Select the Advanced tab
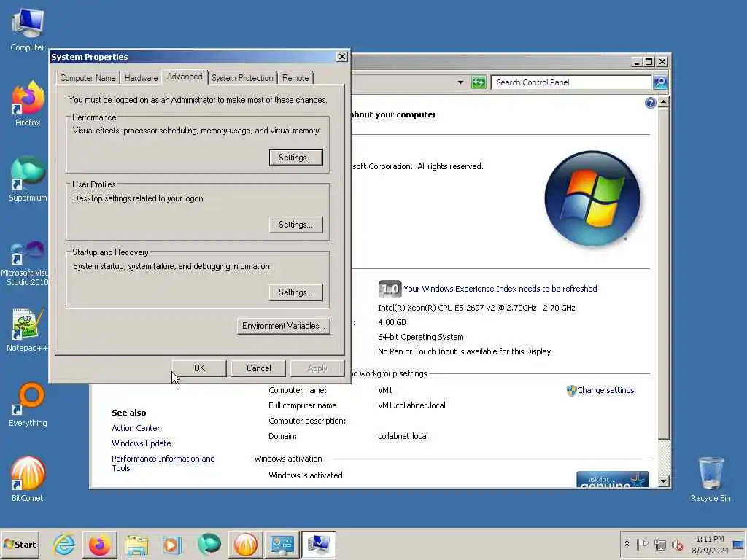The width and height of the screenshot is (747, 560). tap(185, 77)
